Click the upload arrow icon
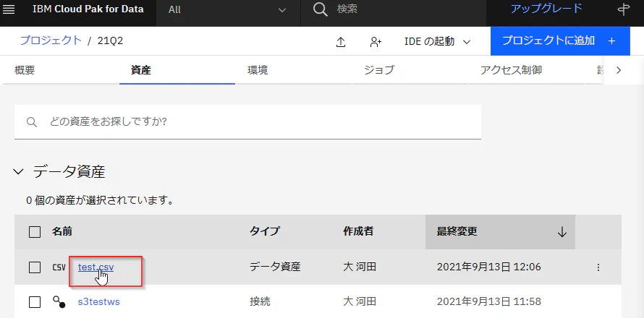Screen dimensions: 644x318 point(341,42)
